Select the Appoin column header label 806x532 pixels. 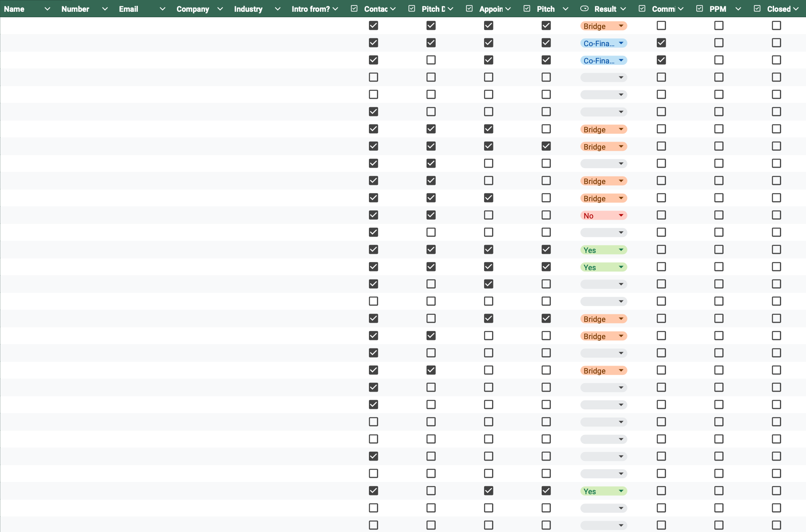click(491, 9)
